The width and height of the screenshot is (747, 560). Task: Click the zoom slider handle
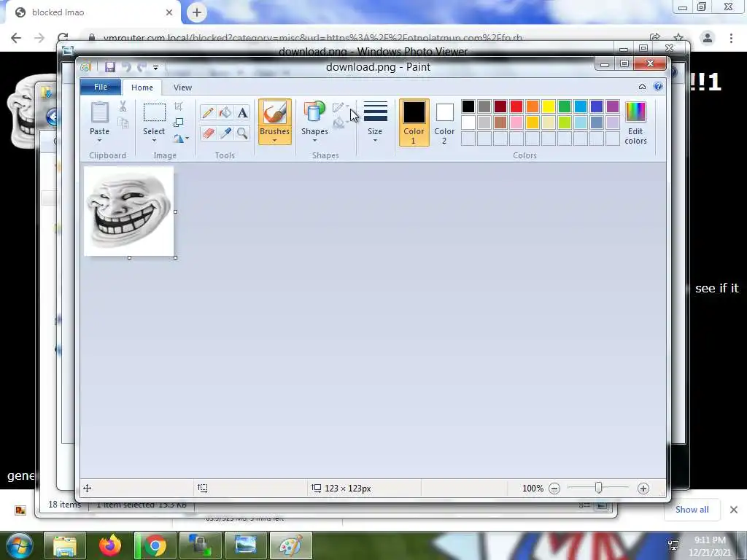click(599, 488)
